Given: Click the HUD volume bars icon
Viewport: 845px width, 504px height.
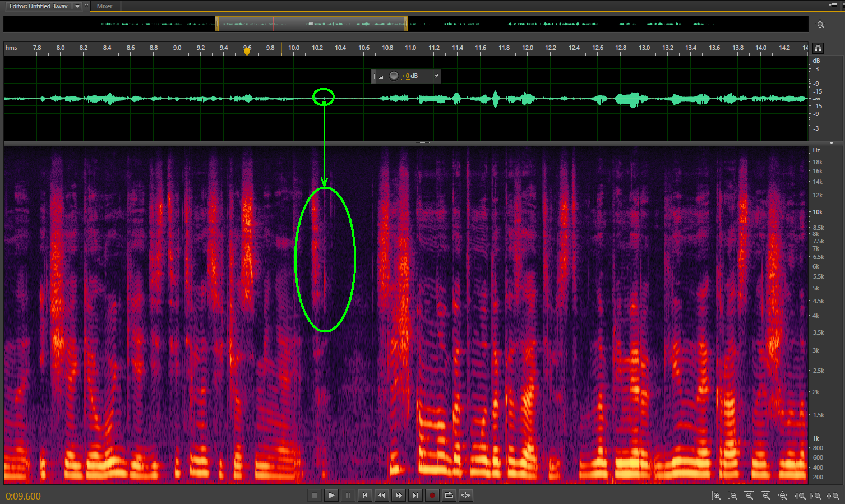Looking at the screenshot, I should click(382, 76).
